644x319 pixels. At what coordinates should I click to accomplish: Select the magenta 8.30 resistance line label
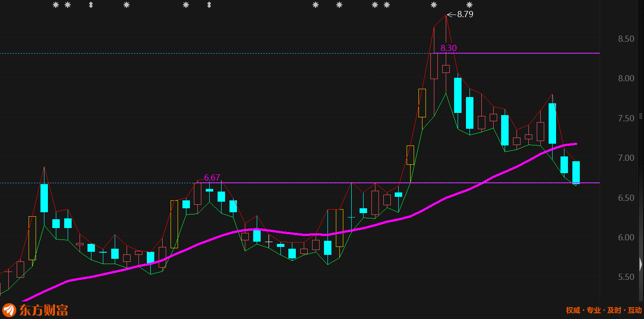pyautogui.click(x=448, y=48)
